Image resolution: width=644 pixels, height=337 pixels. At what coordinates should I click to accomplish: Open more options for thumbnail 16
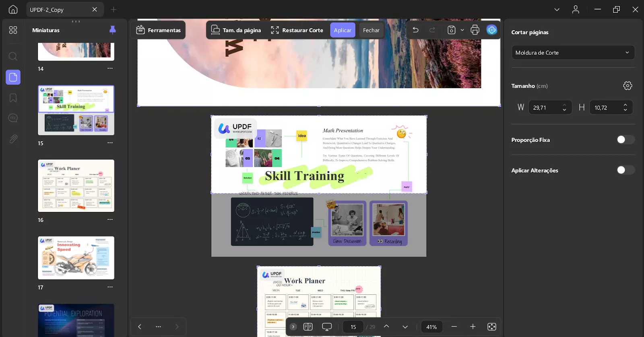pos(110,220)
